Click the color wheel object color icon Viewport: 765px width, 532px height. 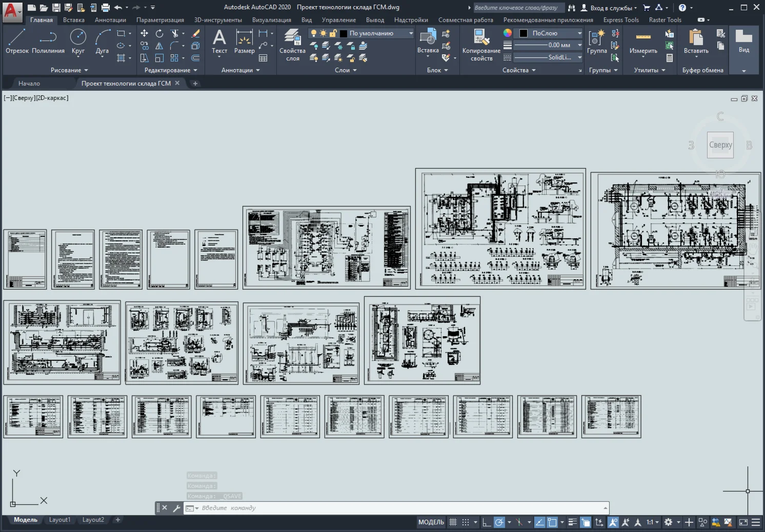(507, 33)
